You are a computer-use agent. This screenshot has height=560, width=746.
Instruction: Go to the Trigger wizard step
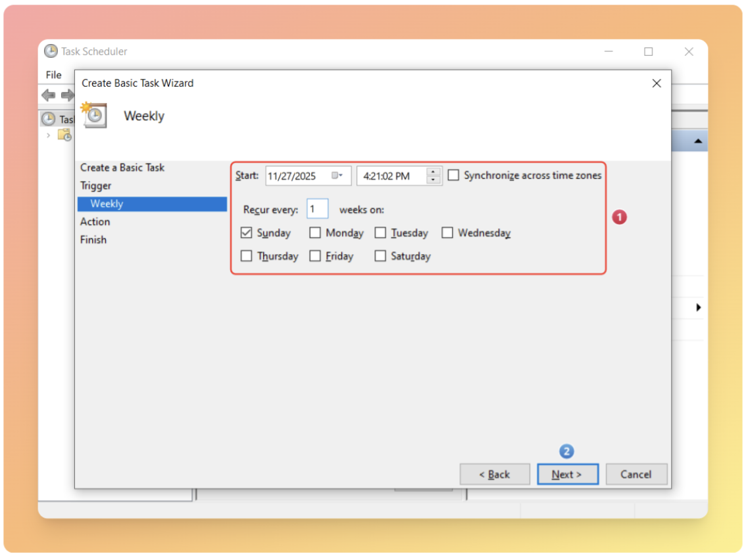click(96, 186)
